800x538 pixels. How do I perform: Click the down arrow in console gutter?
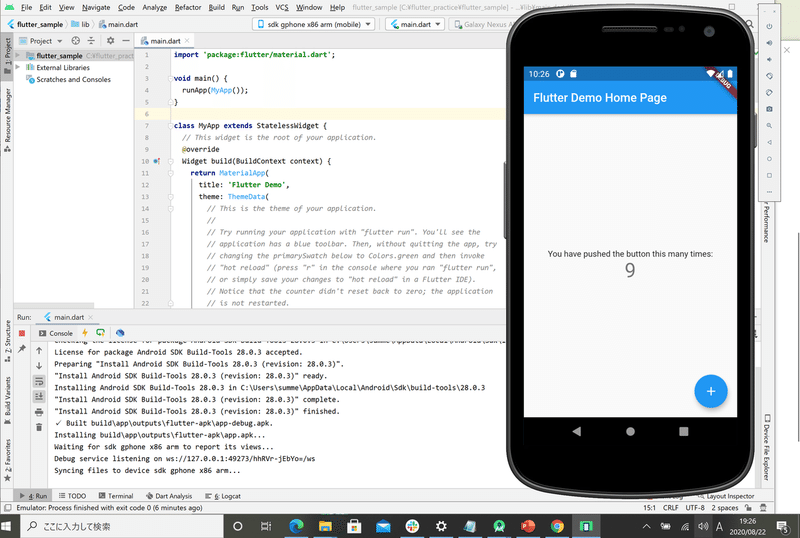pos(39,365)
